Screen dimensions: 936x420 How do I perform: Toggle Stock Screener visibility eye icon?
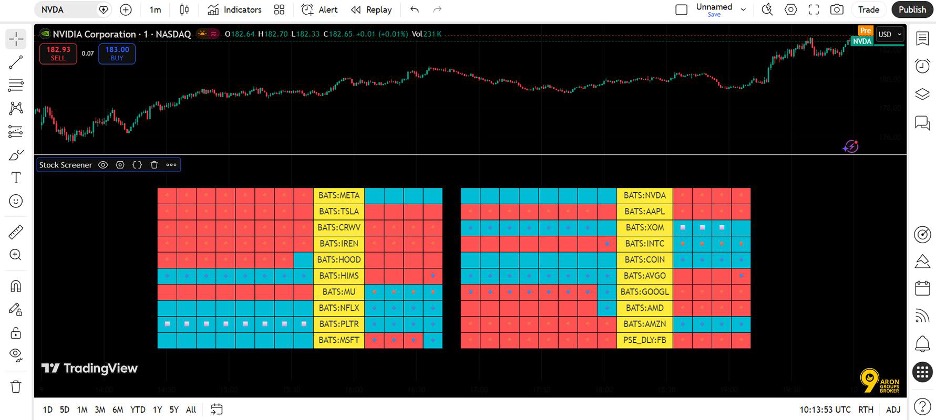[x=103, y=165]
